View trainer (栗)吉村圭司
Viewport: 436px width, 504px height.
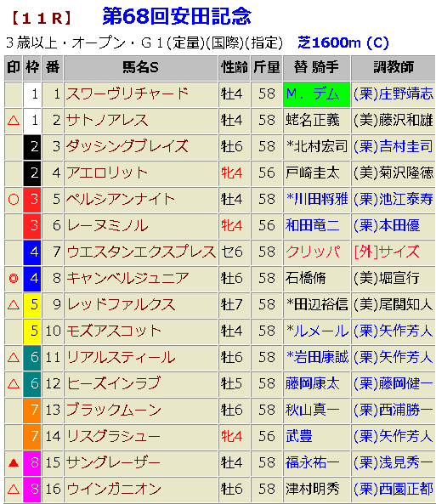[x=394, y=147]
